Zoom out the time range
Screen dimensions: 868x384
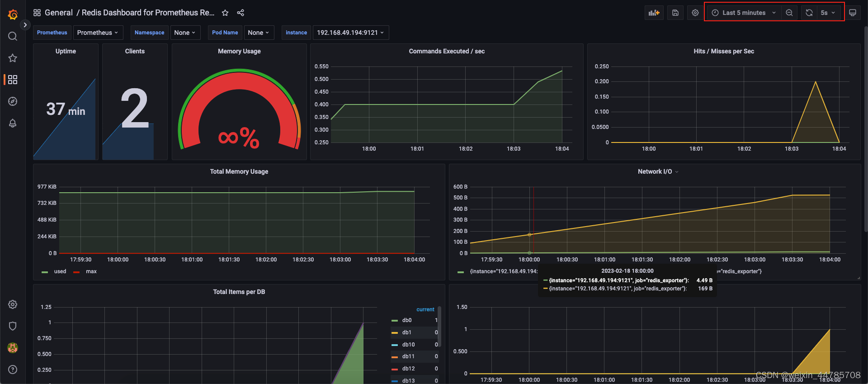click(x=789, y=13)
